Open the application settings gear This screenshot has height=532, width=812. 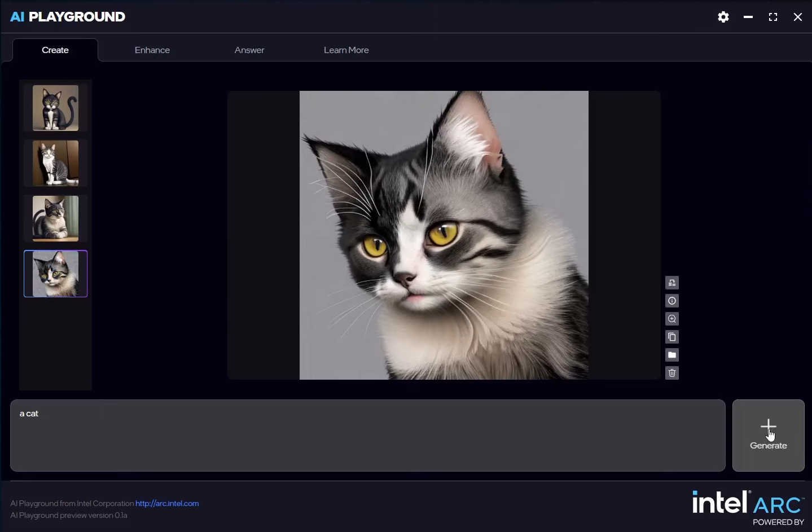[x=723, y=17]
